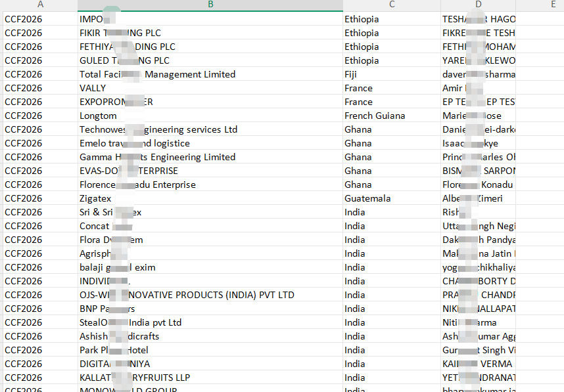Image resolution: width=564 pixels, height=392 pixels.
Task: Click the PRODUCTS (INDIA) PVT LTD cell
Action: click(x=210, y=295)
